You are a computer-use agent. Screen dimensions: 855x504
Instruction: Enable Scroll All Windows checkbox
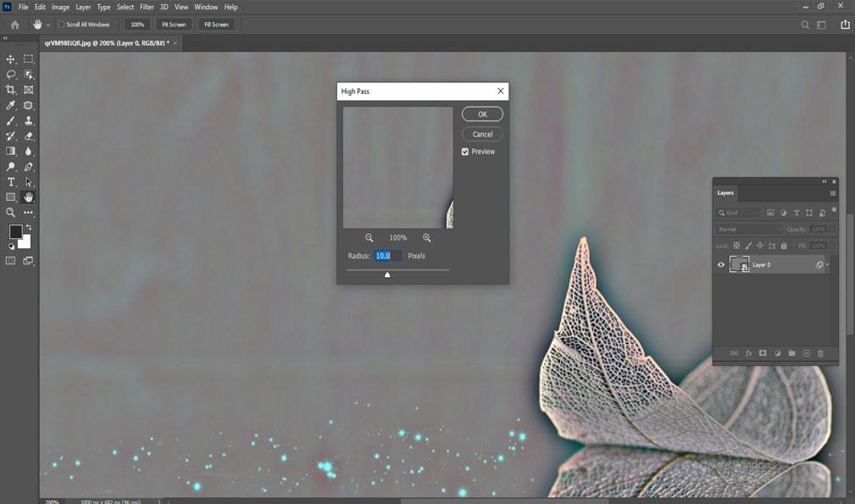(x=62, y=25)
